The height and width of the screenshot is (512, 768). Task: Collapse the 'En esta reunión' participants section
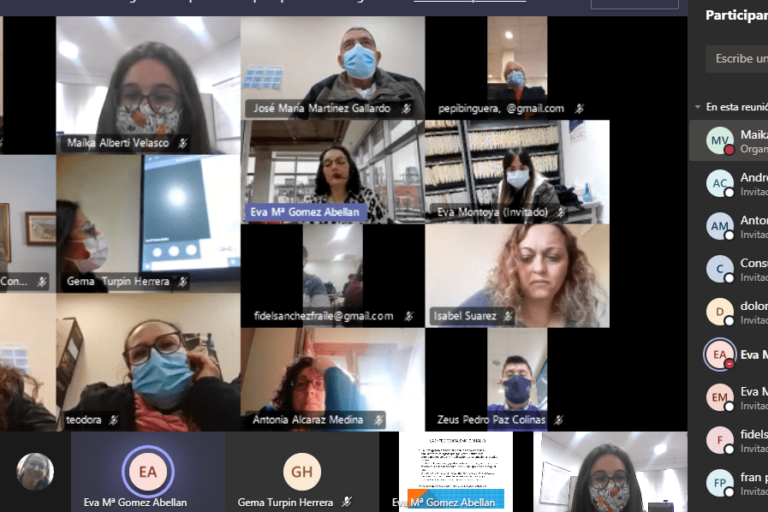pyautogui.click(x=698, y=107)
